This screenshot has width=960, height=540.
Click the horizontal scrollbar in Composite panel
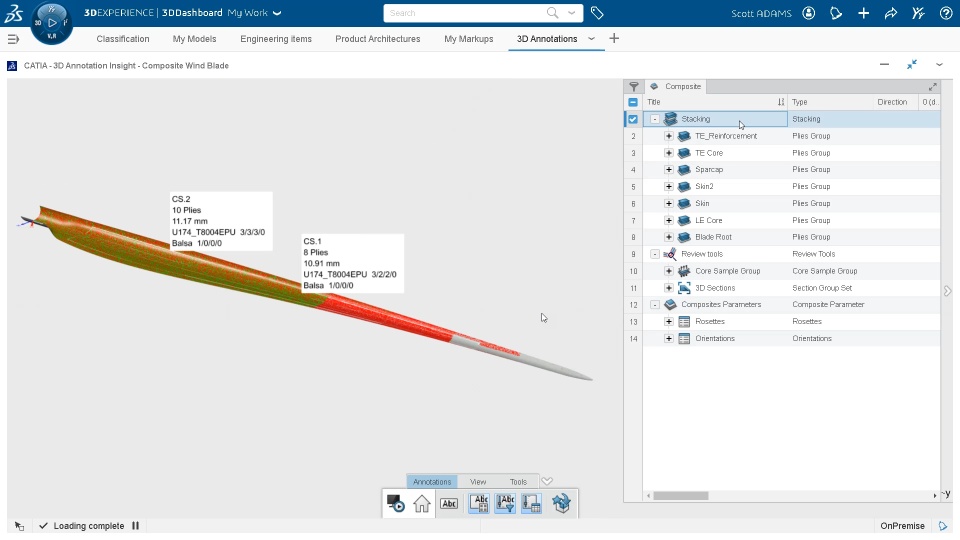click(680, 495)
